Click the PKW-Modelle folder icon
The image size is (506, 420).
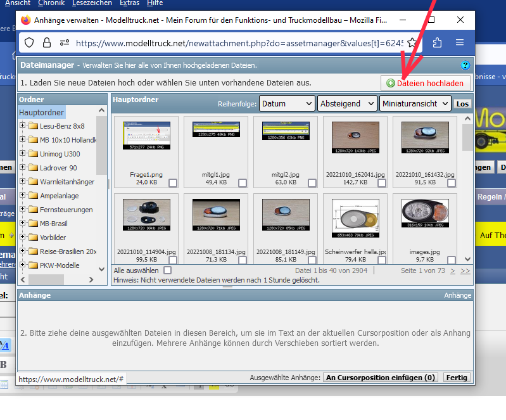click(33, 265)
